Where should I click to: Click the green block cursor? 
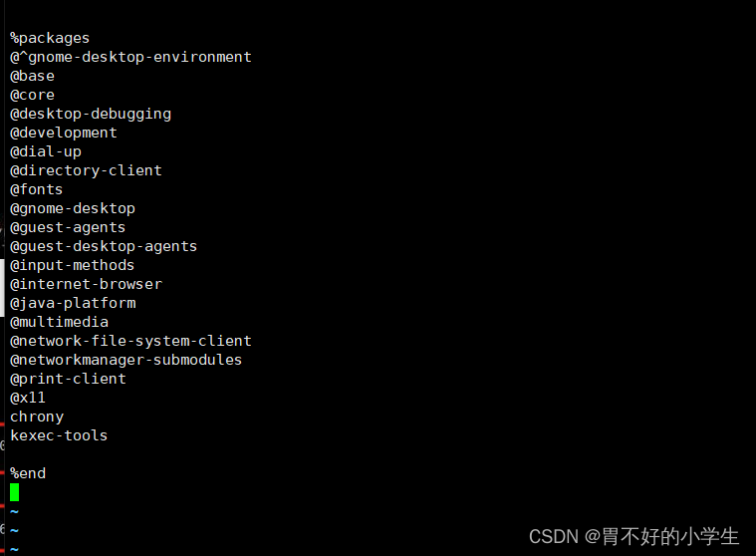pos(15,492)
